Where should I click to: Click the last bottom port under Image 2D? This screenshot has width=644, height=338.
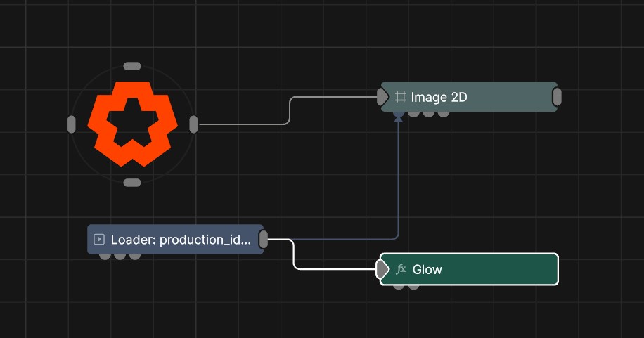[444, 112]
